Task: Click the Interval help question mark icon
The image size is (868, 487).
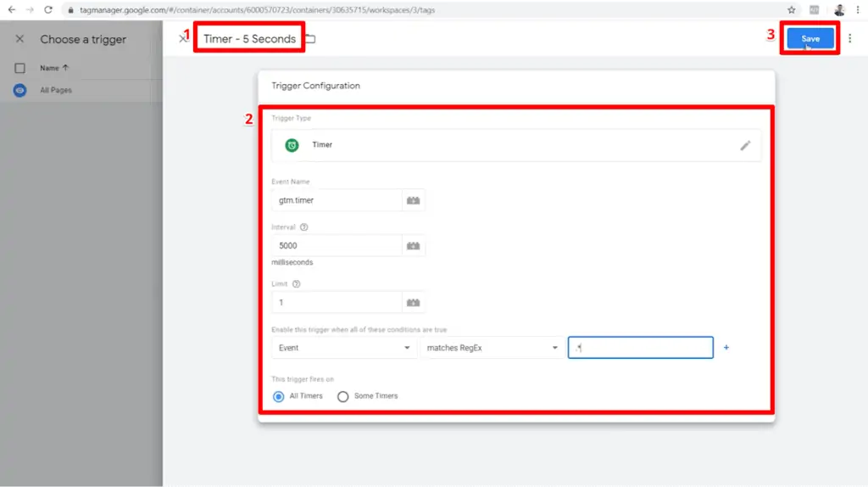Action: pos(304,227)
